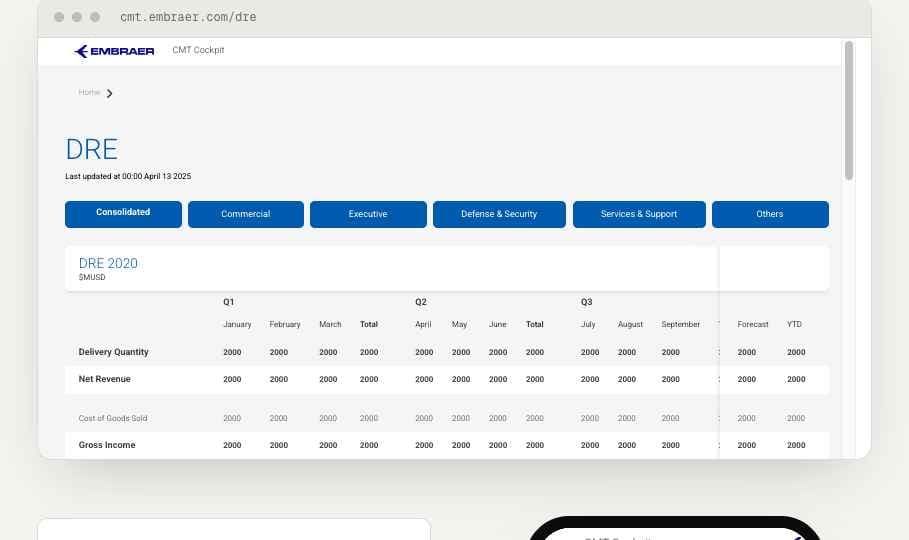Viewport: 909px width, 540px height.
Task: Click the DRE page heading
Action: (x=92, y=150)
